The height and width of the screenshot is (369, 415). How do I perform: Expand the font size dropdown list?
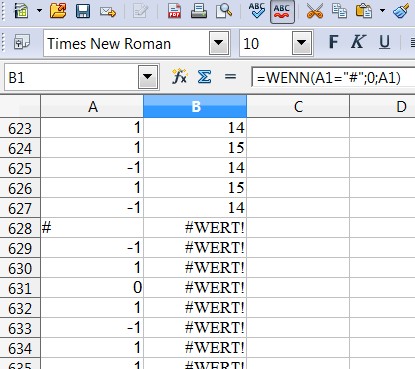point(302,43)
